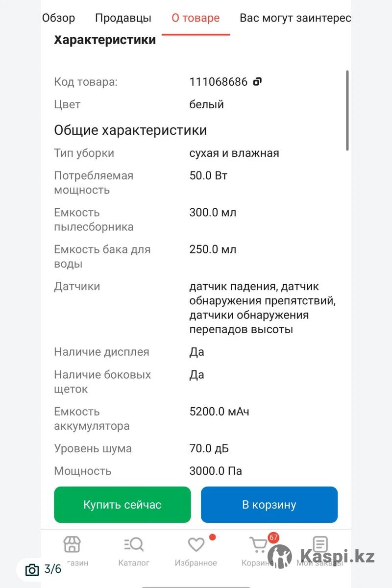The image size is (392, 588).
Task: Click the vertical scrollbar on the right edge
Action: pyautogui.click(x=347, y=110)
